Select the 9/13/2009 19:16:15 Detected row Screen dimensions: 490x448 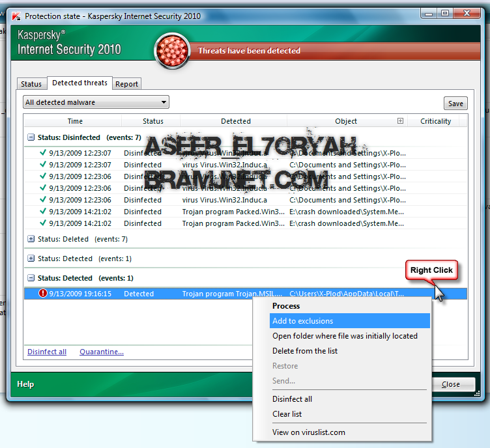click(246, 294)
